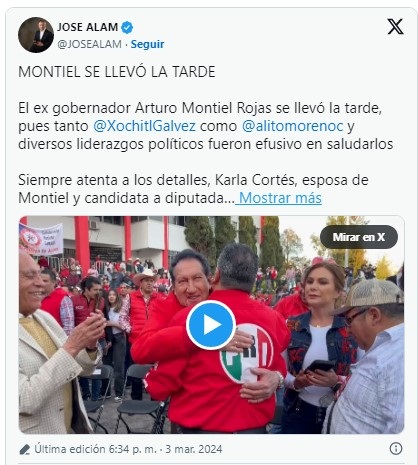Click the Mirar en X button
This screenshot has width=418, height=465.
click(359, 237)
